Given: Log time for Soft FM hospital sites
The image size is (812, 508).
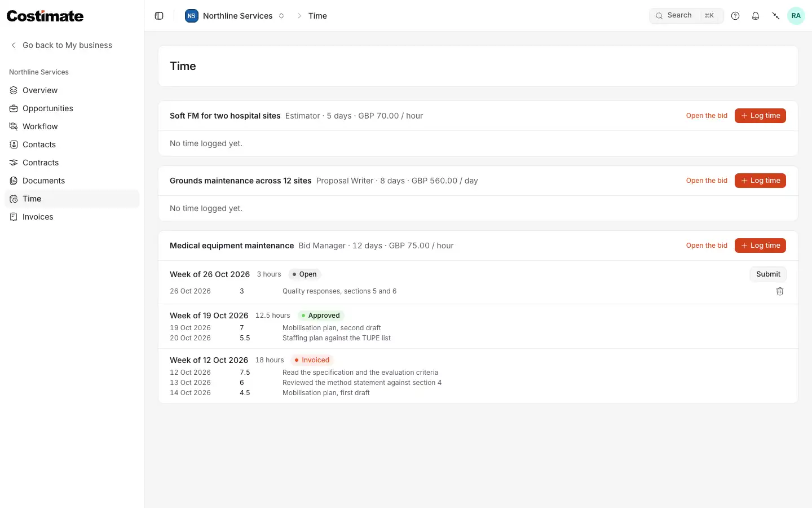Looking at the screenshot, I should [760, 116].
